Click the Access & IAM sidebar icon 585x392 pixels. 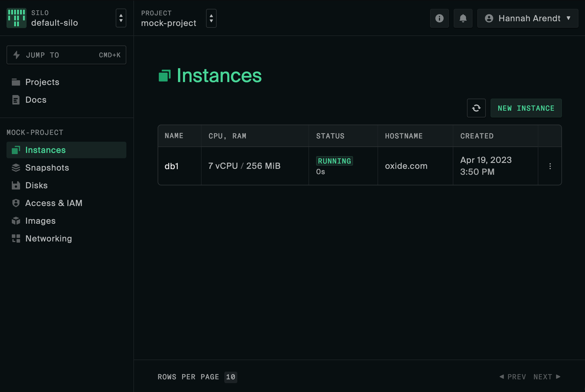(16, 203)
